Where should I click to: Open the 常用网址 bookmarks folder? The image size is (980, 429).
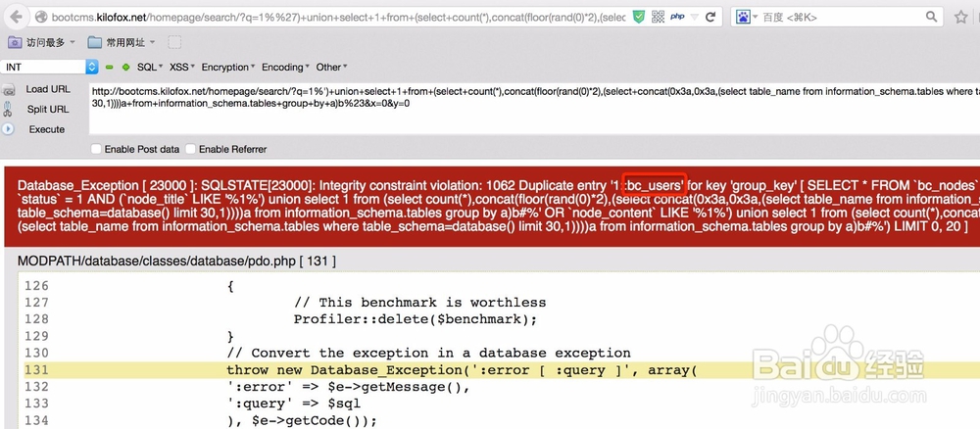(122, 42)
